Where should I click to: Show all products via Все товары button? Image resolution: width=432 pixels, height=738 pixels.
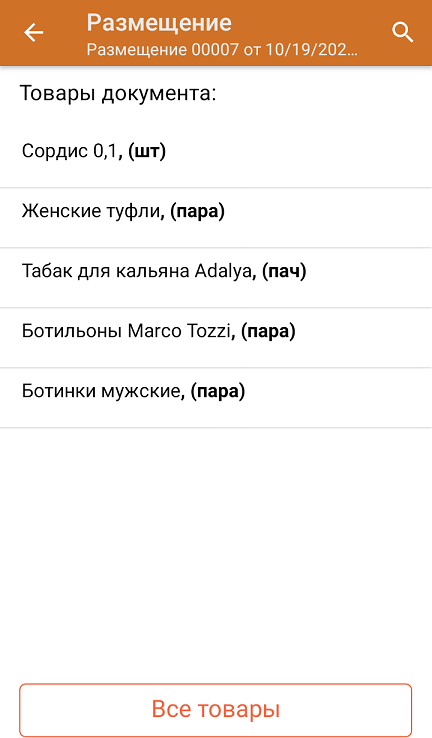[x=216, y=709]
